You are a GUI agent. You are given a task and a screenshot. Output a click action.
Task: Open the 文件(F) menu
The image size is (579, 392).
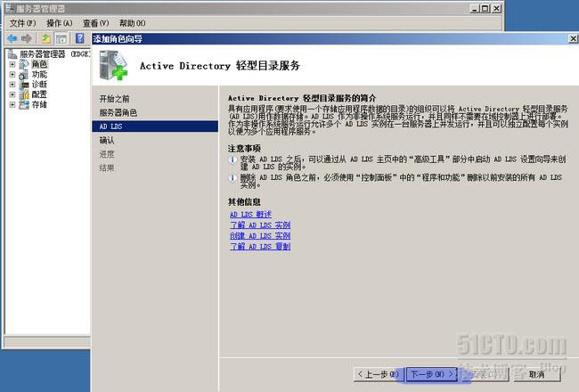[23, 23]
